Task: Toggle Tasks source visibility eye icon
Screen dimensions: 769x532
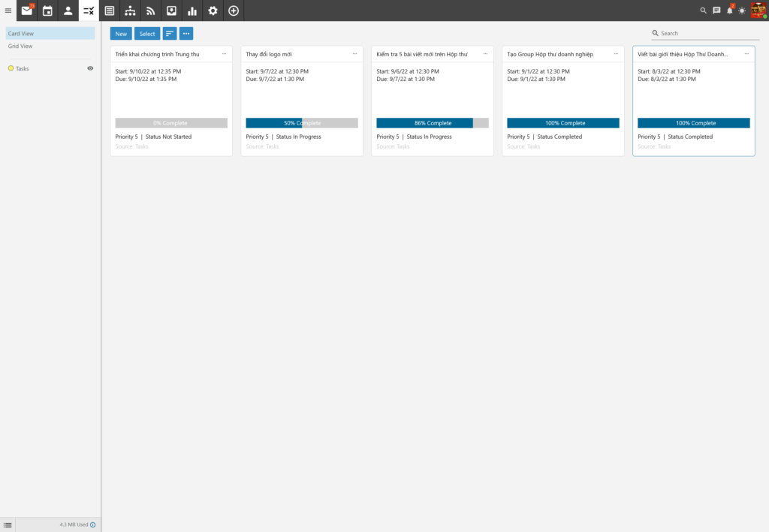Action: click(x=90, y=68)
